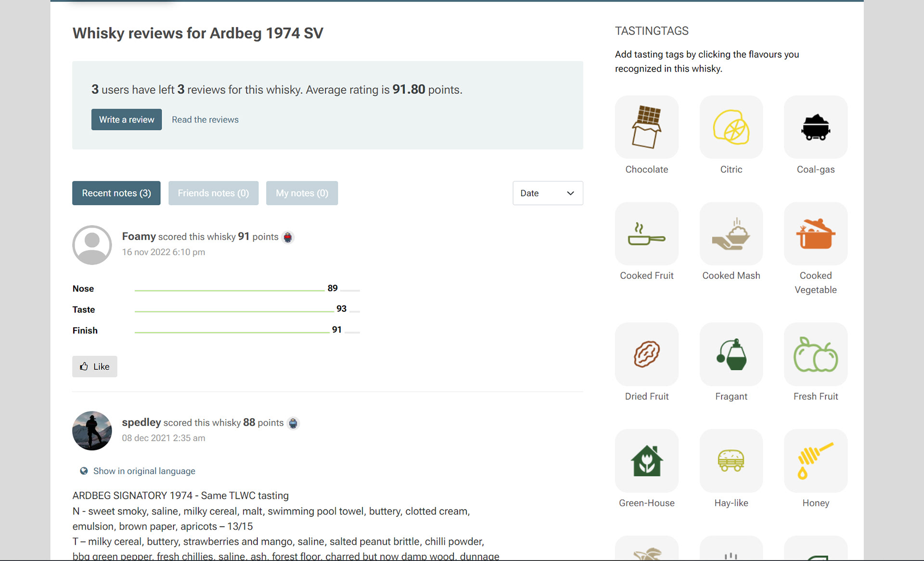
Task: Tag whisky with Fresh Fruit
Action: pos(815,355)
